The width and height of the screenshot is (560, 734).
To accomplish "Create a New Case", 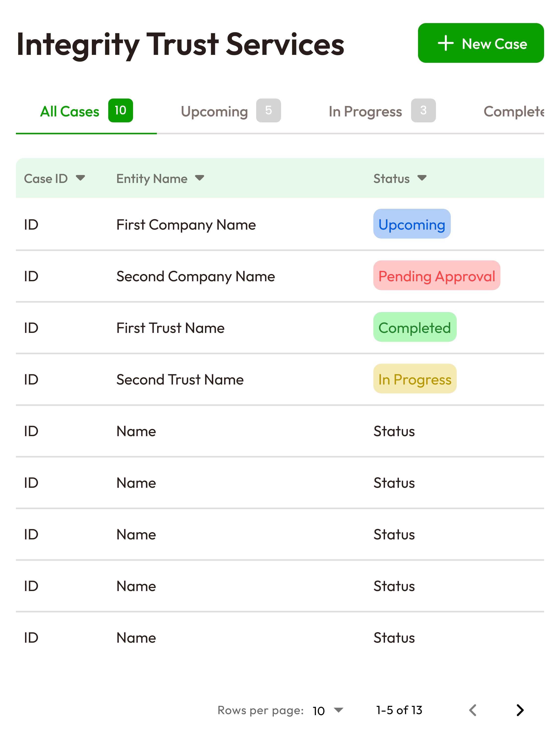I will [x=481, y=43].
